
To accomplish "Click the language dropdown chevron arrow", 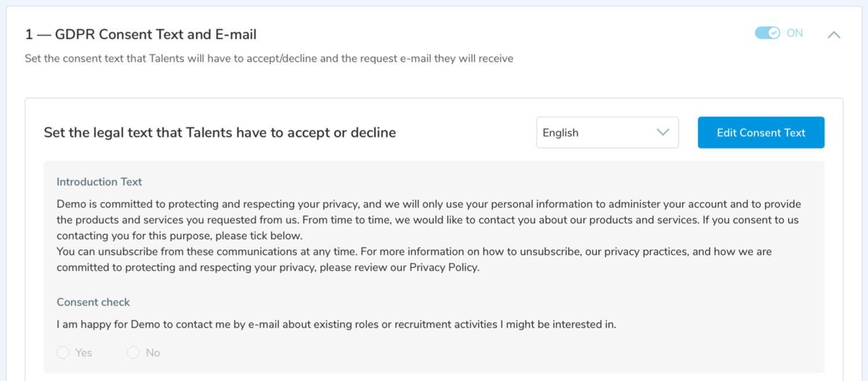I will pyautogui.click(x=663, y=133).
